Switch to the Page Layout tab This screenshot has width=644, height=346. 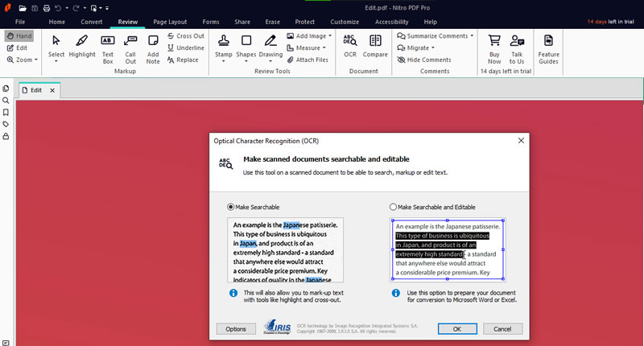click(170, 22)
